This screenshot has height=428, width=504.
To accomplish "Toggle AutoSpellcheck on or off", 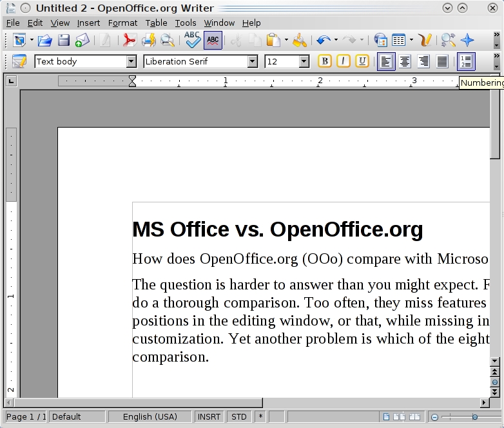I will click(x=213, y=41).
